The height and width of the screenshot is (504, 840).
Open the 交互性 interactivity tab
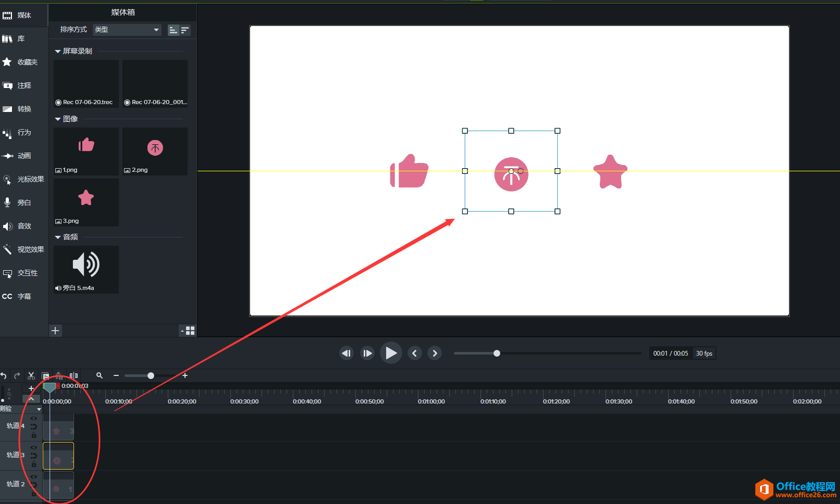[24, 273]
